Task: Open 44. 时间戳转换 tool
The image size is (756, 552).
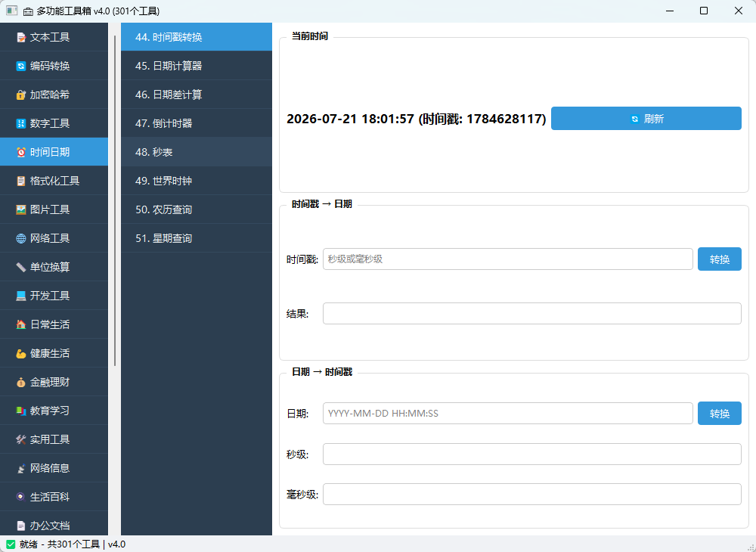Action: coord(197,37)
